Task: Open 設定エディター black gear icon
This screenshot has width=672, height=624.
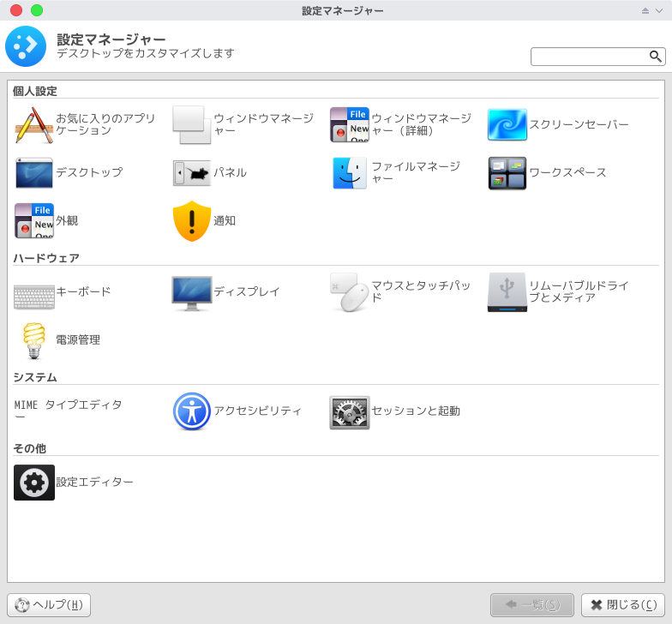Action: tap(34, 482)
